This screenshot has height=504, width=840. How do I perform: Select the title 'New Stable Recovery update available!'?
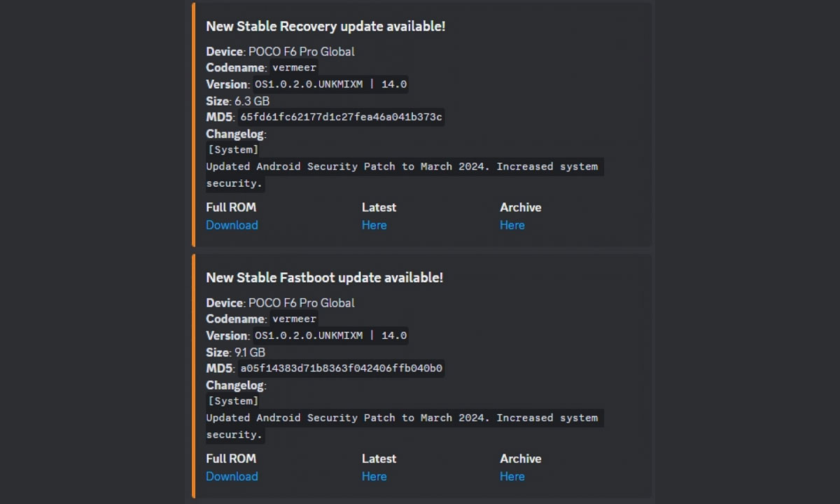pos(325,27)
